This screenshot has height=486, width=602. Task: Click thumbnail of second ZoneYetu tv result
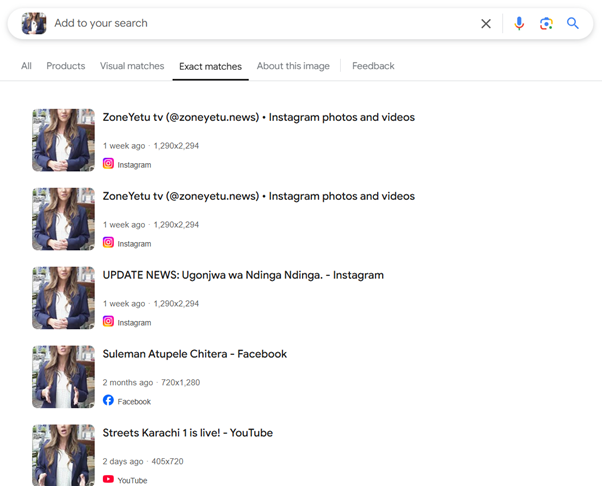(x=63, y=219)
